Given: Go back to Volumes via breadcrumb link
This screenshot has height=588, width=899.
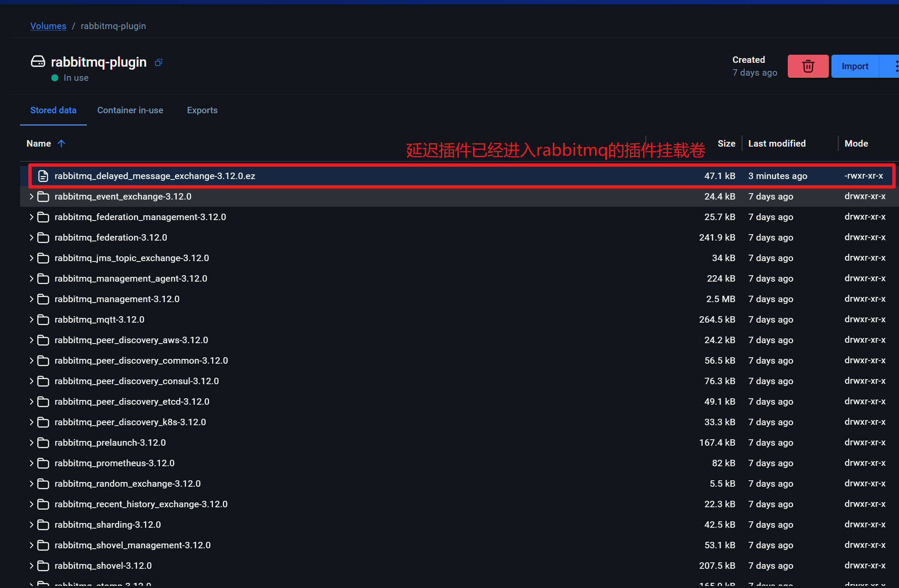Looking at the screenshot, I should click(48, 26).
